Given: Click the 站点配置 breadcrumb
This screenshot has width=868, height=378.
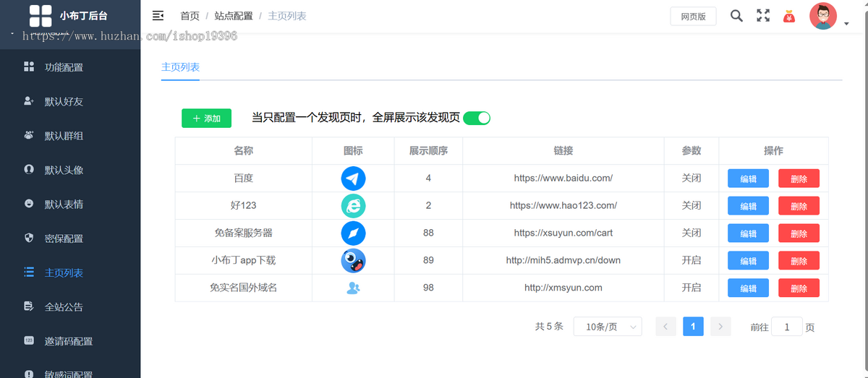Looking at the screenshot, I should [x=234, y=16].
